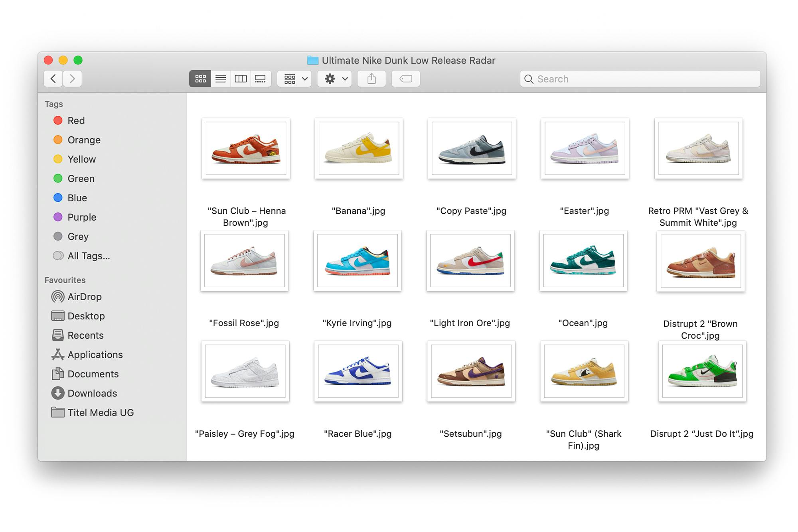Show All Tags in sidebar
This screenshot has width=798, height=532.
(x=88, y=256)
